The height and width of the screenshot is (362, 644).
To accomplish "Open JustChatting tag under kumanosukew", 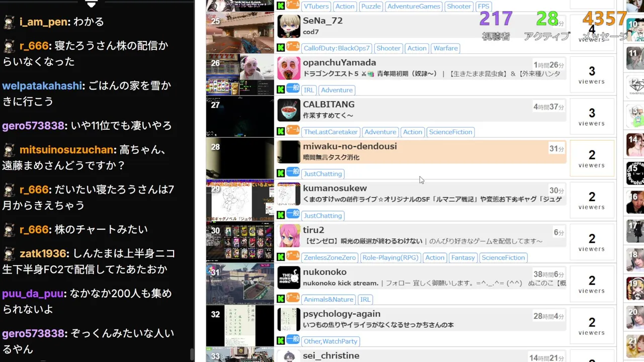I will (x=323, y=215).
